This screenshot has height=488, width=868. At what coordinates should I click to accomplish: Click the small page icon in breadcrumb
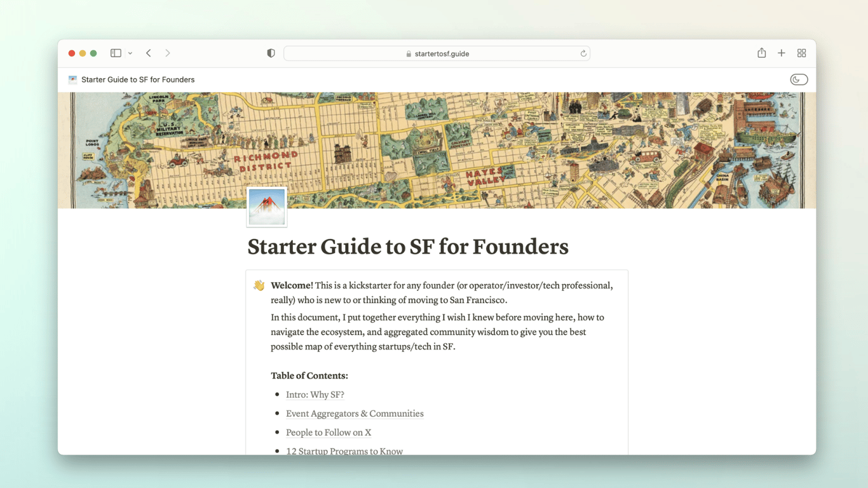pos(72,79)
